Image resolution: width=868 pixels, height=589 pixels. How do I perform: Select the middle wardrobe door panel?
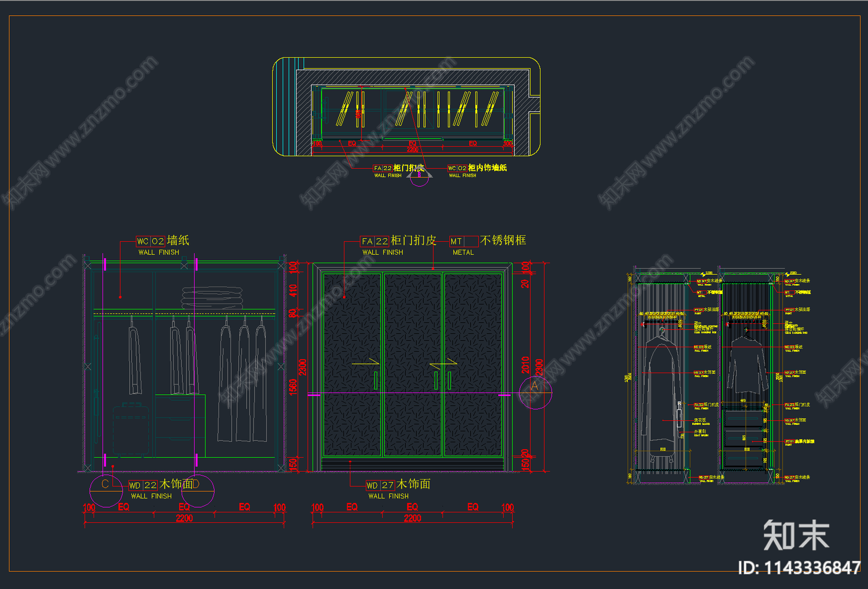413,364
